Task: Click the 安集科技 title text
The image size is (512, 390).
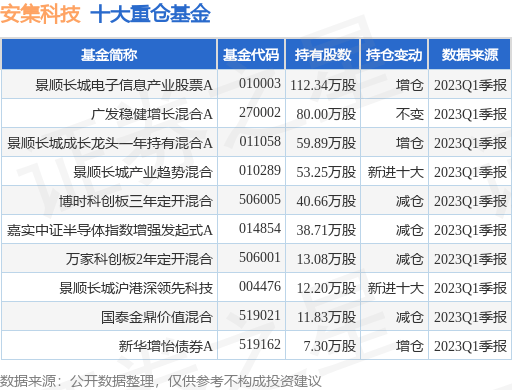Action: 40,14
